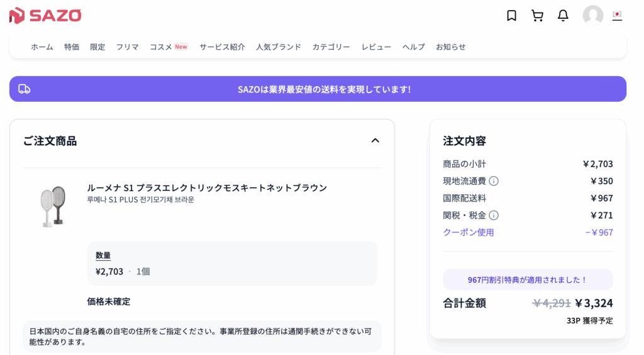Open the コスメ New menu item
The width and height of the screenshot is (644, 355).
(169, 47)
